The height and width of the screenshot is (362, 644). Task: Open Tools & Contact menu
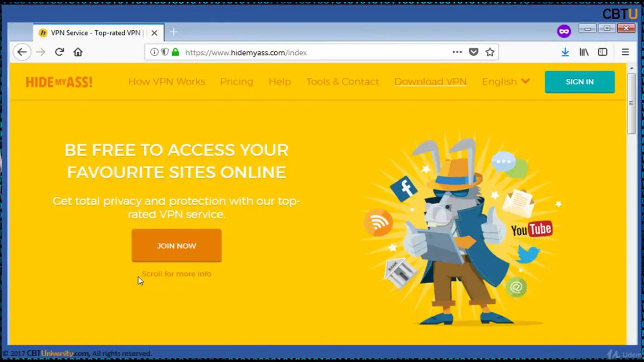click(343, 81)
